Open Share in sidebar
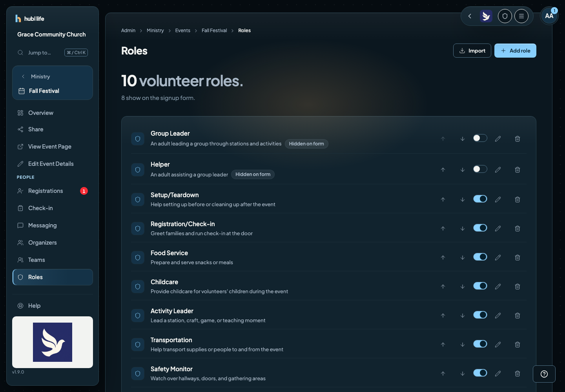 (x=53, y=129)
